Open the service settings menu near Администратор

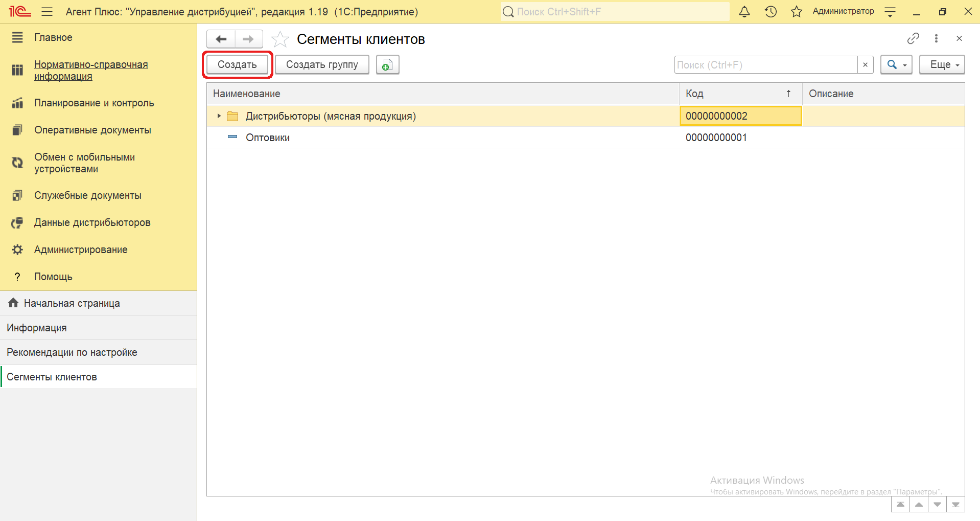890,12
